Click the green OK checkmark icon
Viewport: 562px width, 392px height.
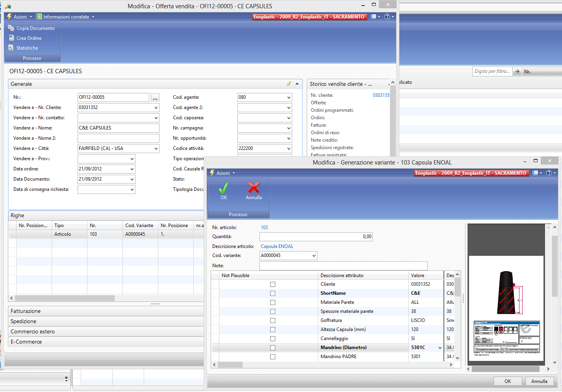coord(223,188)
